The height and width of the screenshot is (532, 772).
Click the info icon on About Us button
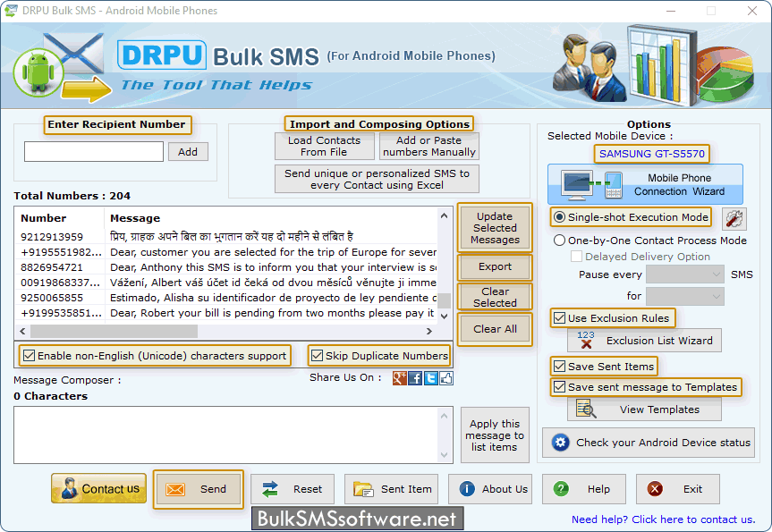(467, 489)
